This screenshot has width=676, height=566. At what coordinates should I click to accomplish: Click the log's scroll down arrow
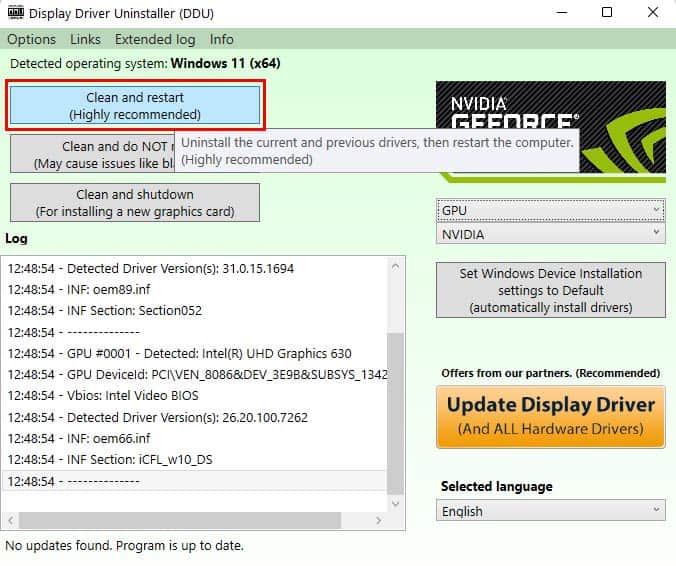pyautogui.click(x=395, y=503)
